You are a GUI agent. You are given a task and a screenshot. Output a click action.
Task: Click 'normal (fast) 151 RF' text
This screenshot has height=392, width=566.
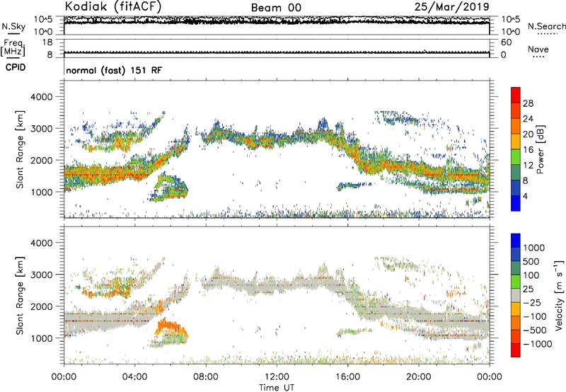coord(114,70)
